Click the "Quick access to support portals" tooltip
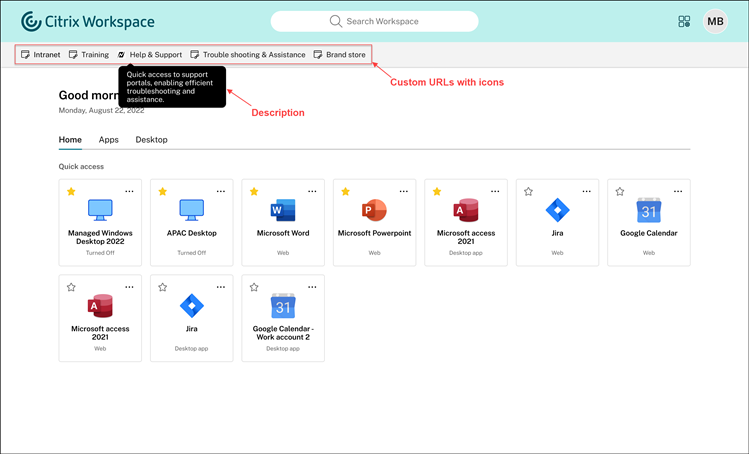750x454 pixels. 172,87
